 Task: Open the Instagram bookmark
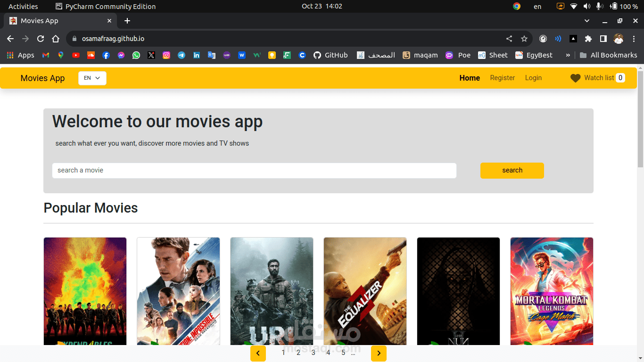pyautogui.click(x=166, y=55)
